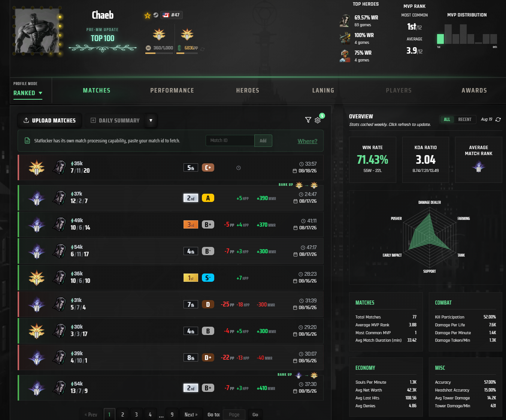Click the souls icon beside 360/1,000
The height and width of the screenshot is (420, 506).
pyautogui.click(x=148, y=48)
